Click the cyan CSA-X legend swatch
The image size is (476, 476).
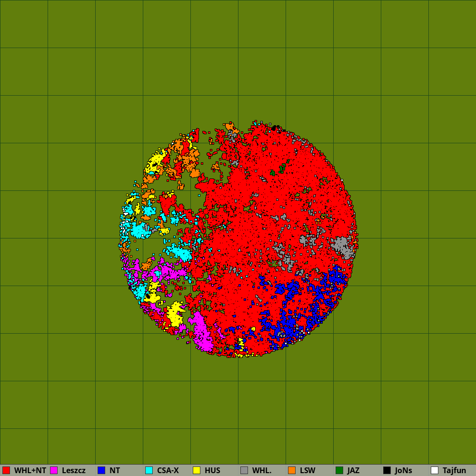pos(149,470)
